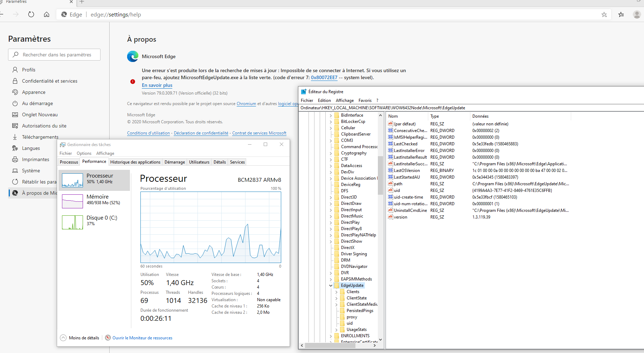Screen dimensions: 644x353
Task: Click the browser home icon
Action: tap(47, 14)
